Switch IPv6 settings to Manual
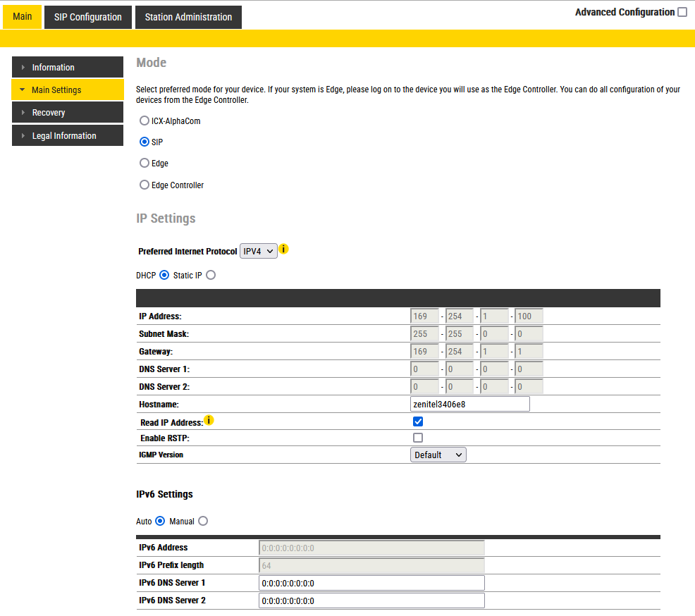This screenshot has width=695, height=616. coord(203,521)
